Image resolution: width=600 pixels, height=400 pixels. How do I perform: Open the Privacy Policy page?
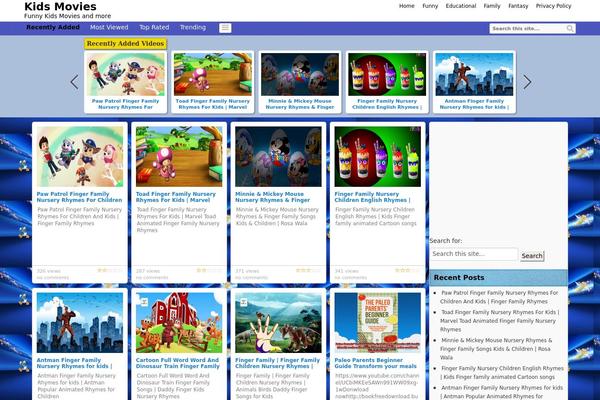click(553, 6)
